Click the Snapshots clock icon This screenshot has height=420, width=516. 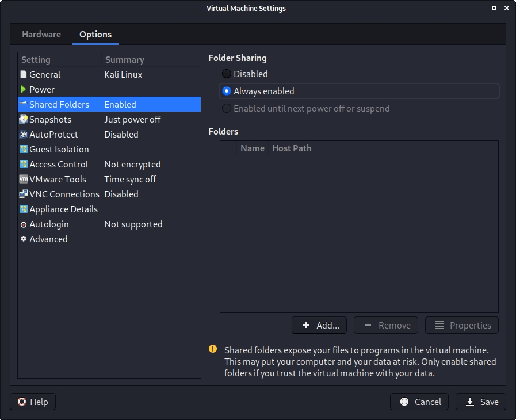24,120
